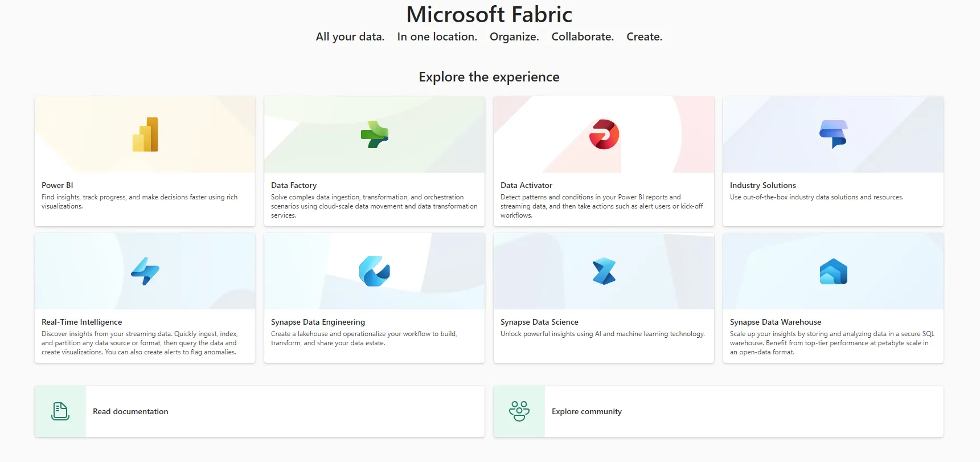Open the Power BI experience title
Screen dimensions: 980x462
point(58,185)
